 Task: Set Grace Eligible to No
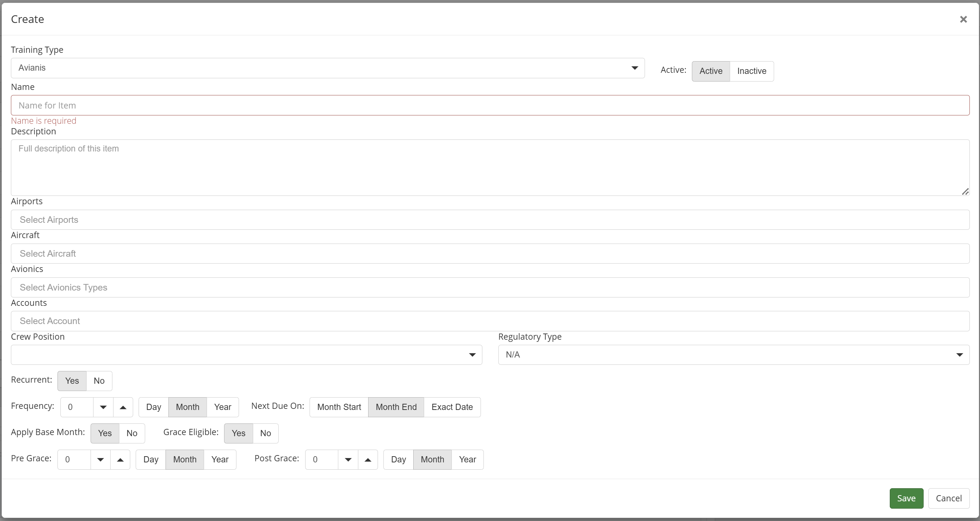266,433
